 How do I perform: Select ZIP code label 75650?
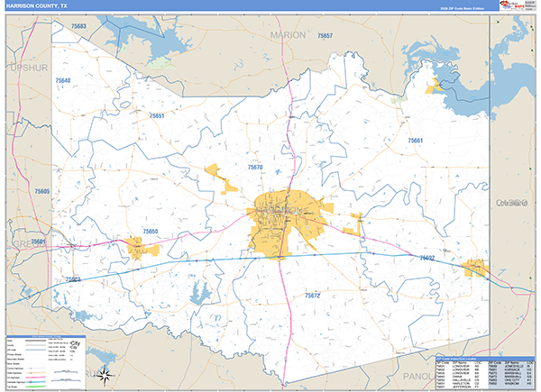(151, 232)
